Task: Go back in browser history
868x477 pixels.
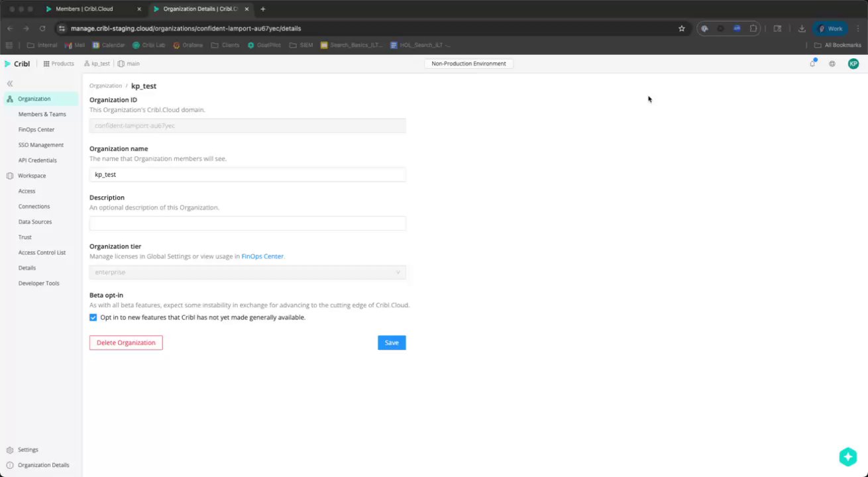Action: tap(10, 28)
